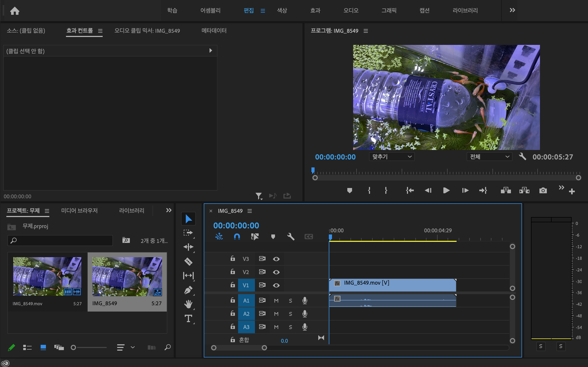Select the Selection tool arrow
588x367 pixels.
click(188, 219)
